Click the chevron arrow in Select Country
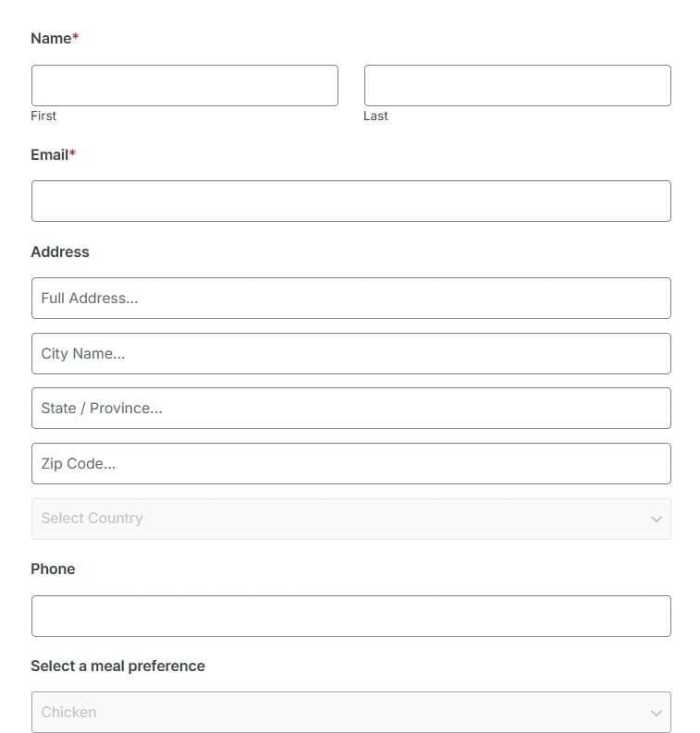 point(656,519)
